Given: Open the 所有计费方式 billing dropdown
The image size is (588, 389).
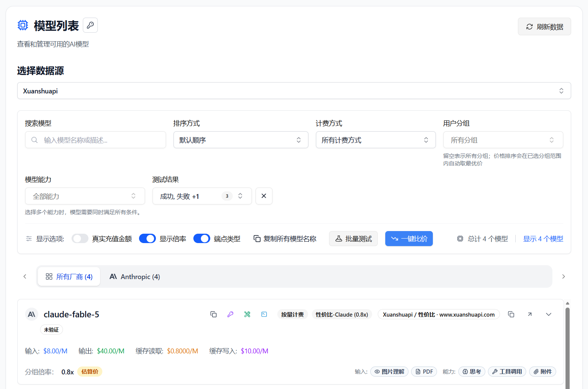Looking at the screenshot, I should (x=376, y=140).
